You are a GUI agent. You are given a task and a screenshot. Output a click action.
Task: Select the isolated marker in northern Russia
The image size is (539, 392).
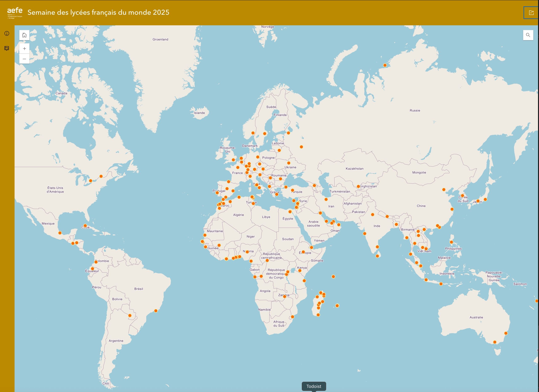click(385, 65)
